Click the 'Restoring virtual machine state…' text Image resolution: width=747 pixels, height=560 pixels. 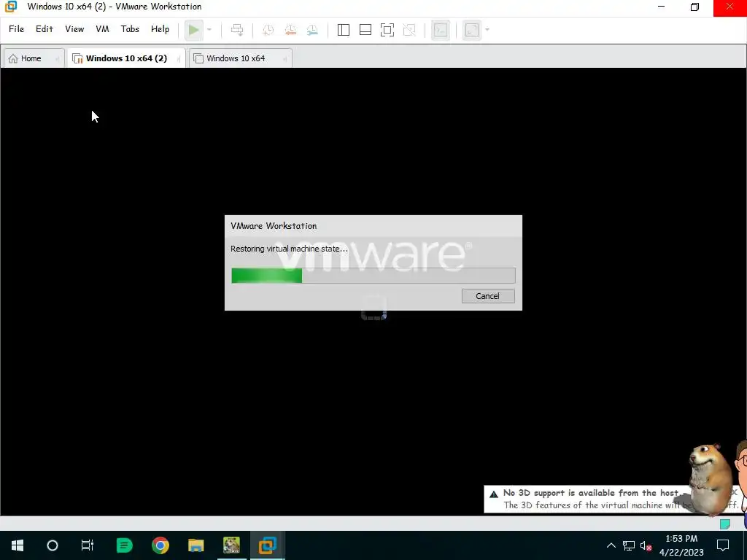(289, 249)
